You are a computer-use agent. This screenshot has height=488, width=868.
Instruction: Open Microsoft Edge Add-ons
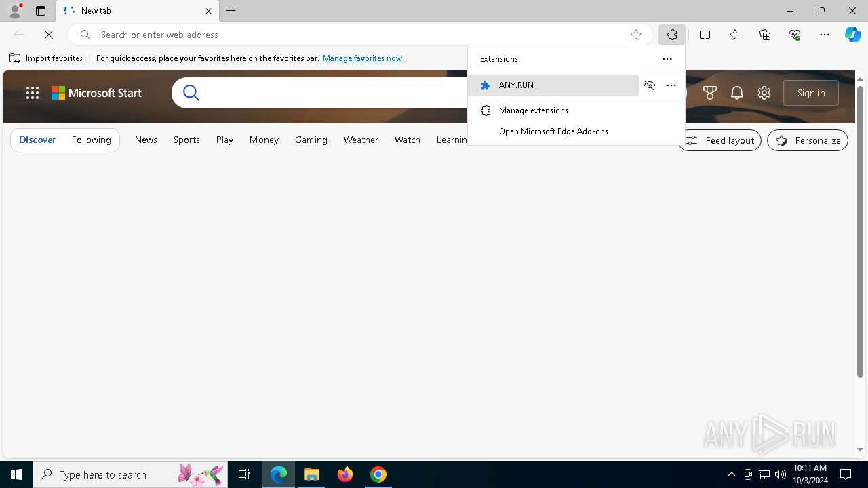click(576, 131)
